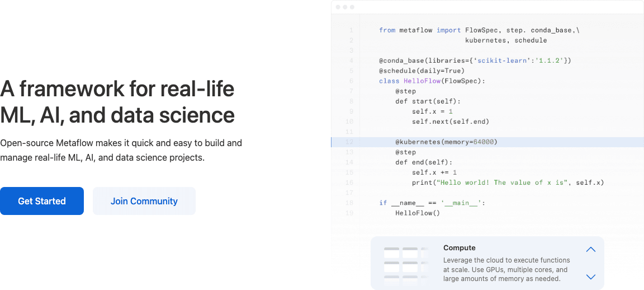644x290 pixels.
Task: Click the 'Leverage the cloud' description text
Action: pos(506,269)
